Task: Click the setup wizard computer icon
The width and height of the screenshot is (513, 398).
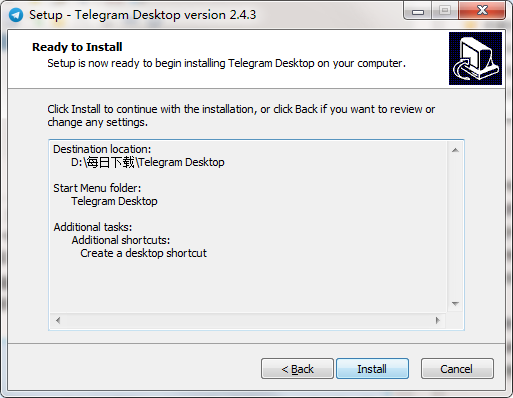Action: tap(475, 58)
